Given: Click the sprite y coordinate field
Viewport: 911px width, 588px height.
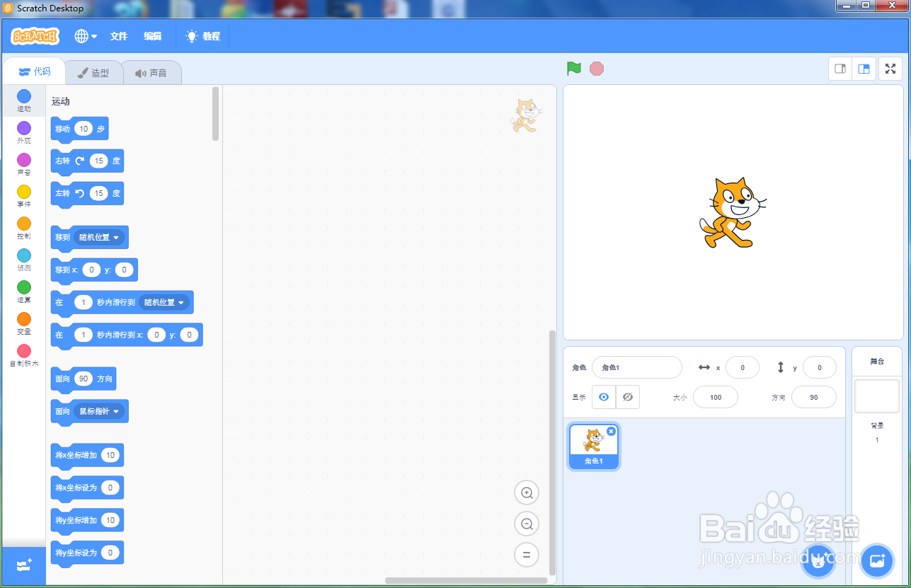Looking at the screenshot, I should tap(820, 367).
